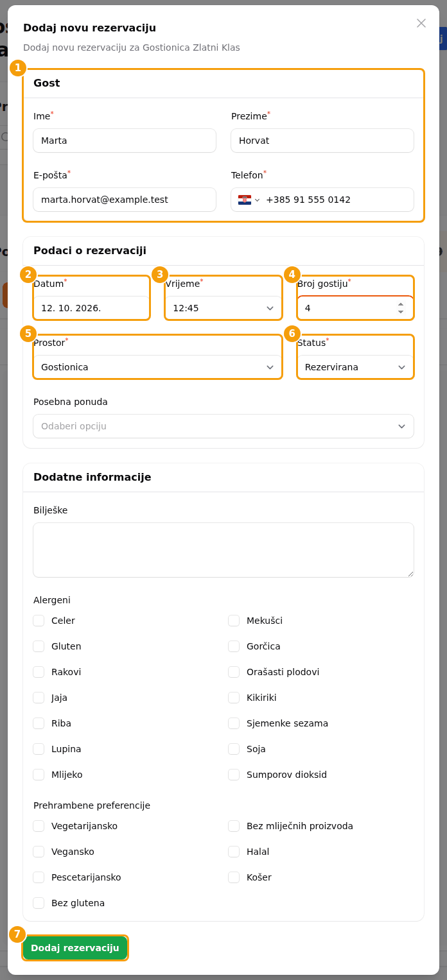The height and width of the screenshot is (980, 447).
Task: Close the Dodaj novu rezervaciju dialog
Action: click(421, 23)
